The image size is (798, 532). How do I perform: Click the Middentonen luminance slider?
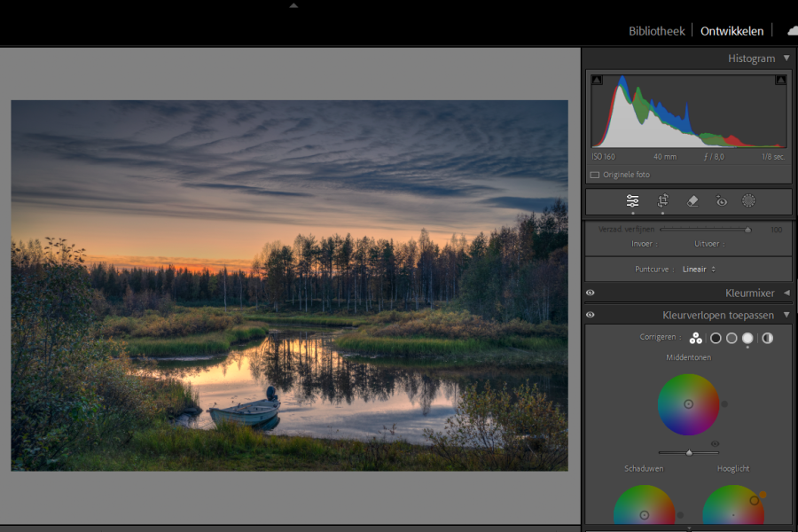[x=689, y=452]
